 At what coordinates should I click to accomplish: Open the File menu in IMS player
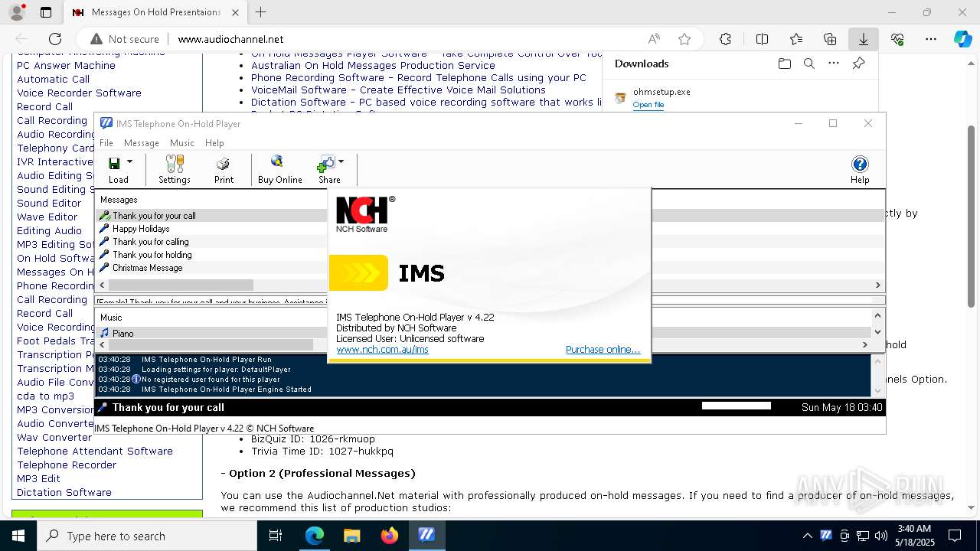coord(106,143)
